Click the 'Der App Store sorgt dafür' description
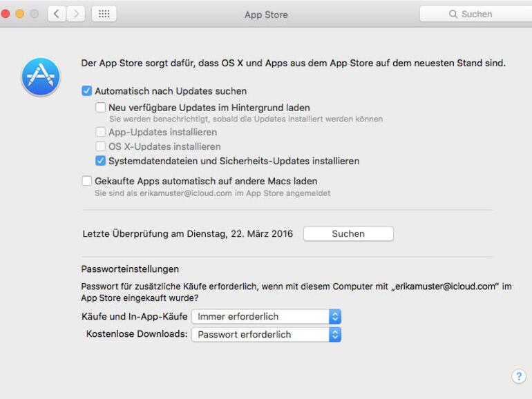The width and height of the screenshot is (532, 399). click(293, 63)
